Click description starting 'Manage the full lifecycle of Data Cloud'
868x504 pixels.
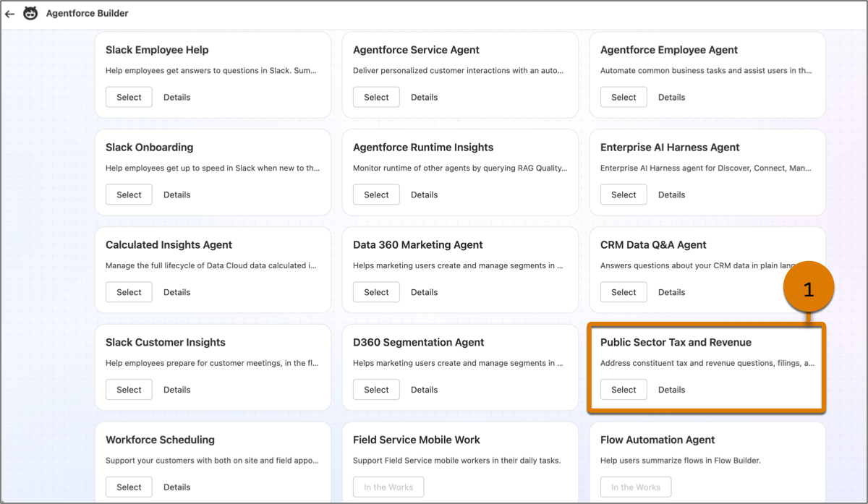pos(211,265)
